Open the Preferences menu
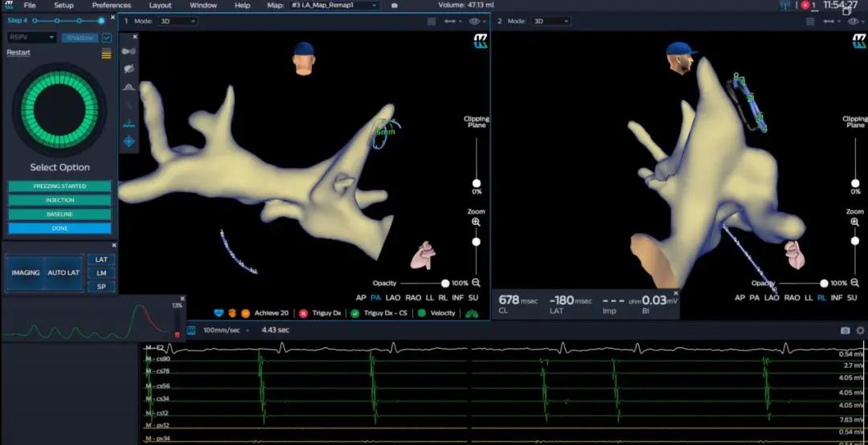Image resolution: width=868 pixels, height=445 pixels. click(x=111, y=6)
